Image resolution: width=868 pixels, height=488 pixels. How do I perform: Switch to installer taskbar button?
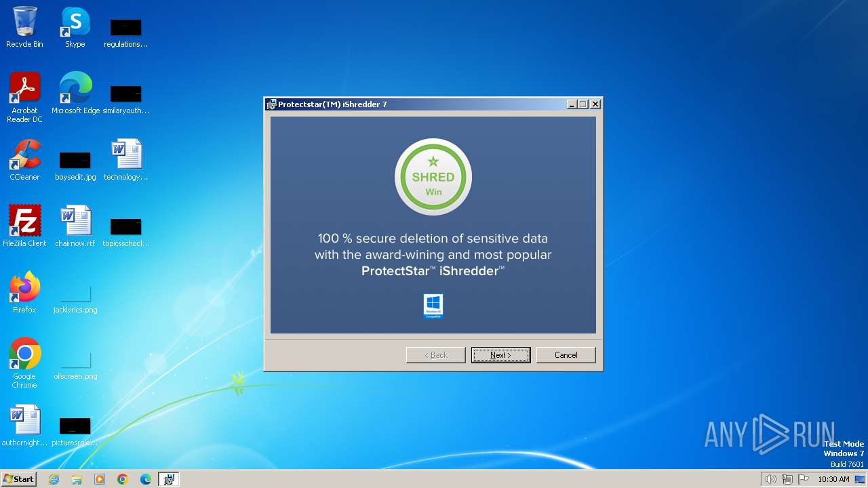tap(169, 479)
